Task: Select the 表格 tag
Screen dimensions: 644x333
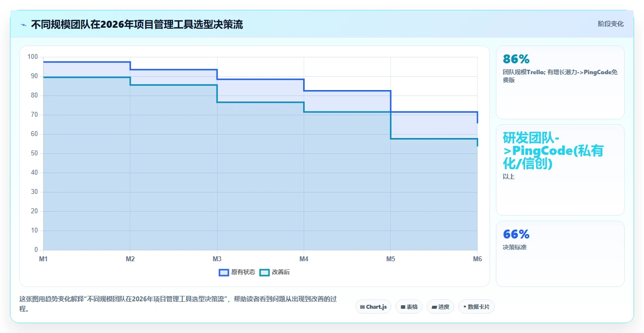Action: point(409,307)
